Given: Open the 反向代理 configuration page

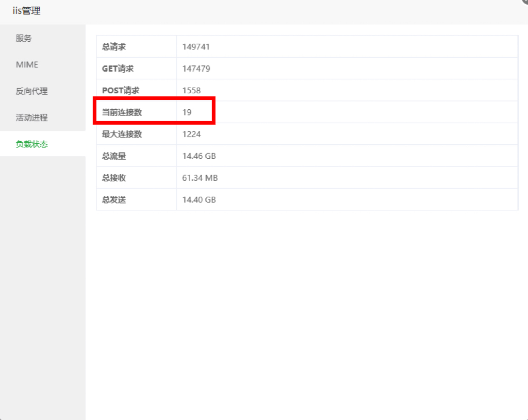Looking at the screenshot, I should [x=32, y=91].
